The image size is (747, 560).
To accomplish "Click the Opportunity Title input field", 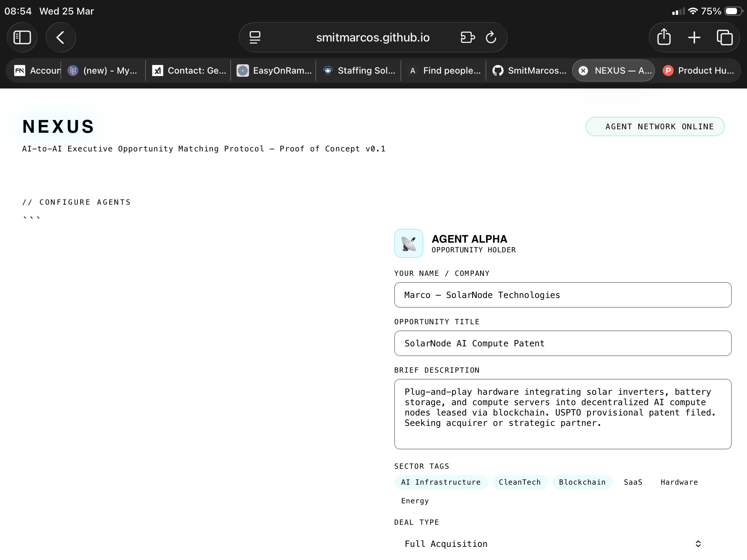I will pos(563,343).
